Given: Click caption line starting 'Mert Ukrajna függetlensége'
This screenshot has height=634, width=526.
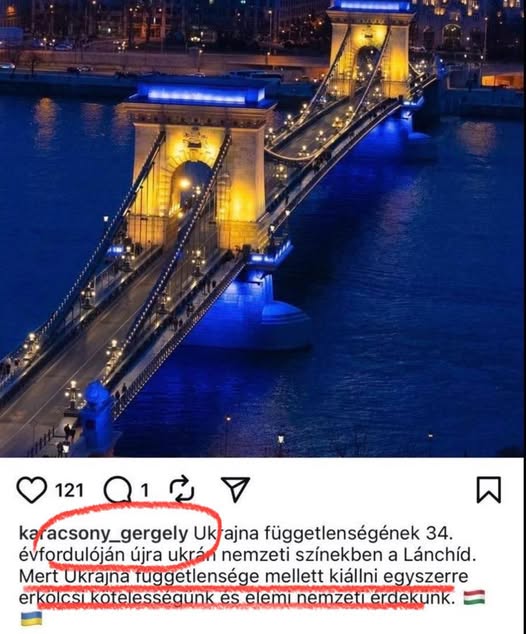Looking at the screenshot, I should pyautogui.click(x=243, y=576).
